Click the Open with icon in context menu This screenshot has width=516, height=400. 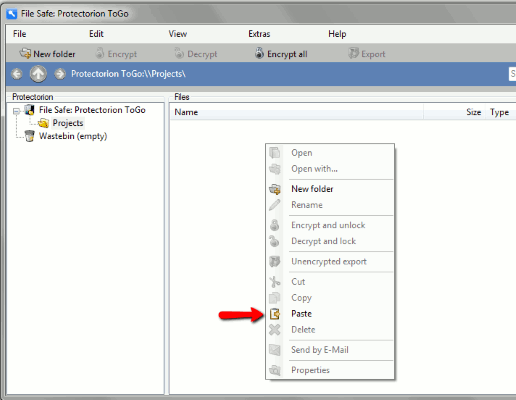click(x=275, y=169)
